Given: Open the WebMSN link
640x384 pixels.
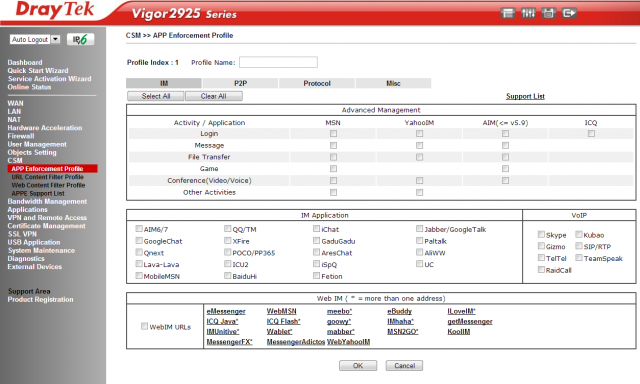Looking at the screenshot, I should (x=281, y=311).
